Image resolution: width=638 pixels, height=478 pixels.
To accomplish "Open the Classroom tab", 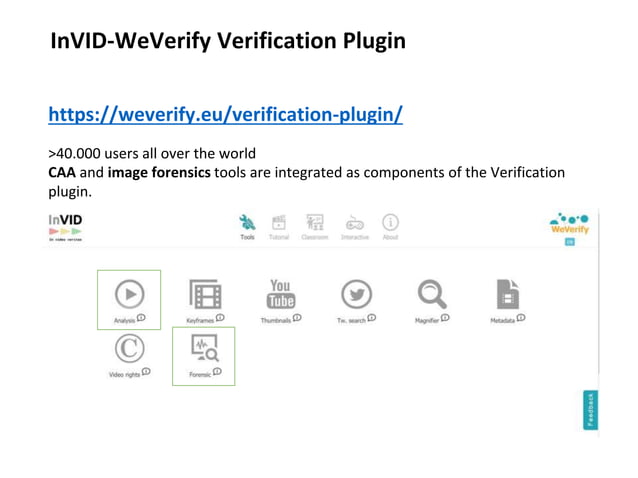I will pos(315,227).
